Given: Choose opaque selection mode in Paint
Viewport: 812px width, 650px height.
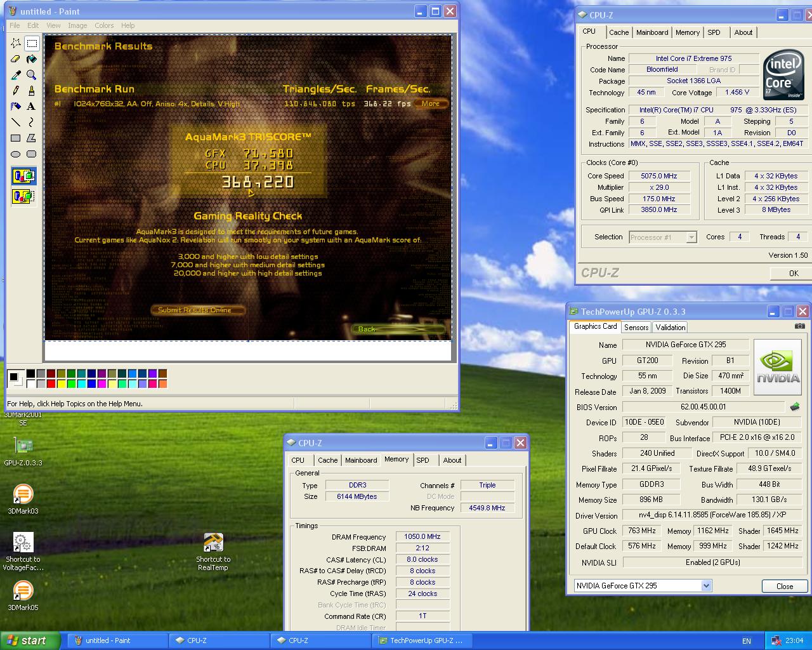Looking at the screenshot, I should click(x=24, y=176).
